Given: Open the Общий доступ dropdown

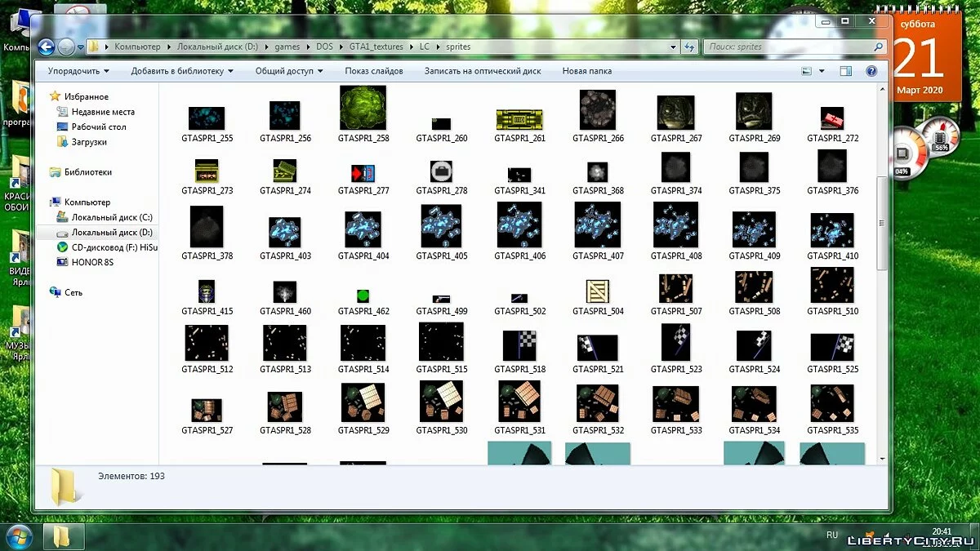Looking at the screenshot, I should 289,71.
